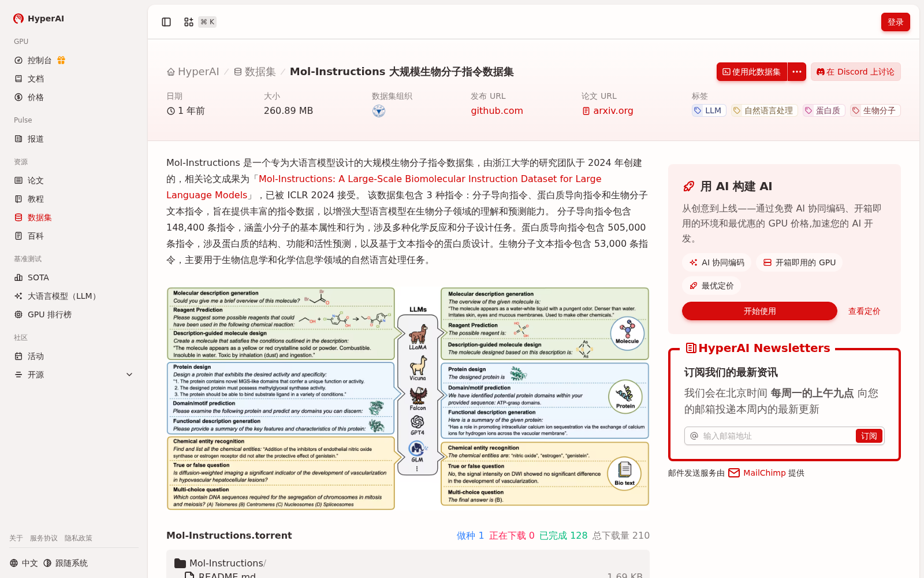Screen dimensions: 924x578
Task: Click 在 Discord 上讨论 button
Action: tap(856, 72)
